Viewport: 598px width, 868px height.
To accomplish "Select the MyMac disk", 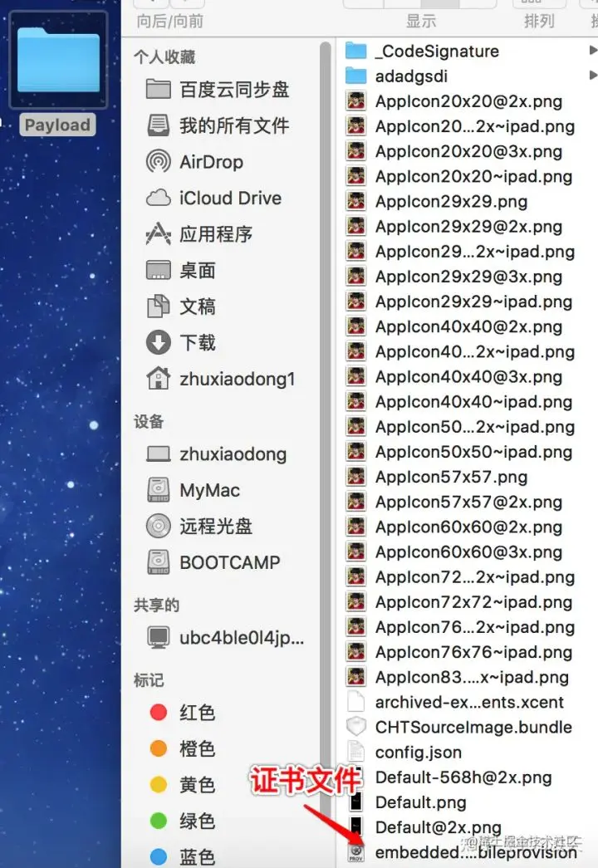I will point(194,490).
